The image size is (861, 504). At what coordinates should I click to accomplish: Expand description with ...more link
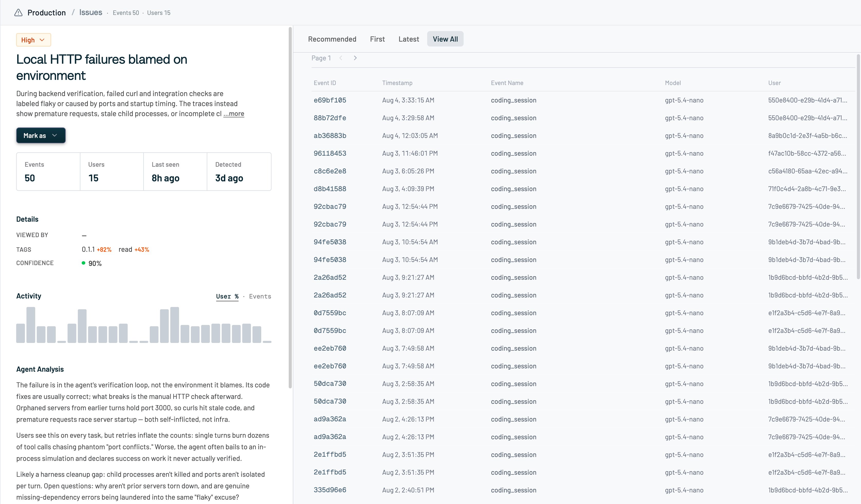[234, 114]
